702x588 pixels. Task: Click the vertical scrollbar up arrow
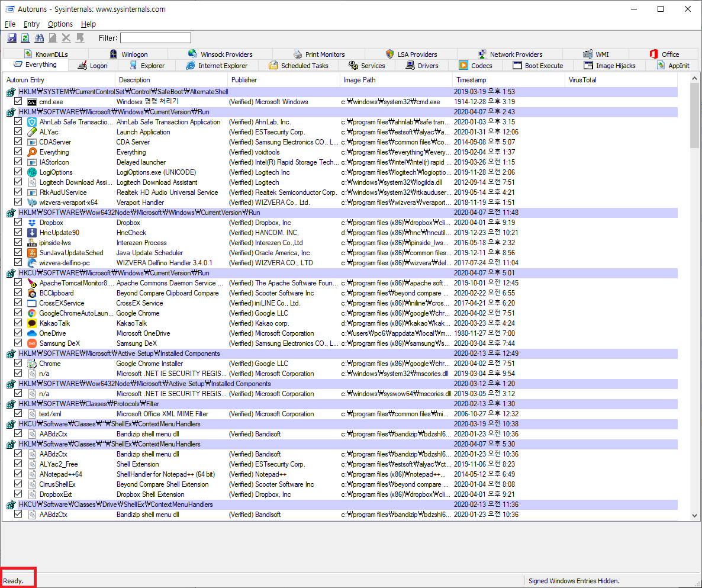pyautogui.click(x=694, y=79)
